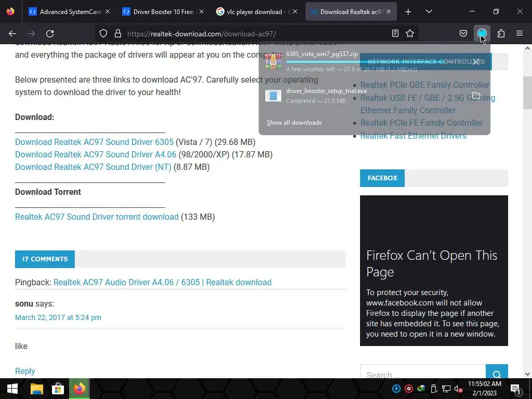Screen dimensions: 532x399
Task: Click the red gear tray icon
Action: pyautogui.click(x=409, y=389)
